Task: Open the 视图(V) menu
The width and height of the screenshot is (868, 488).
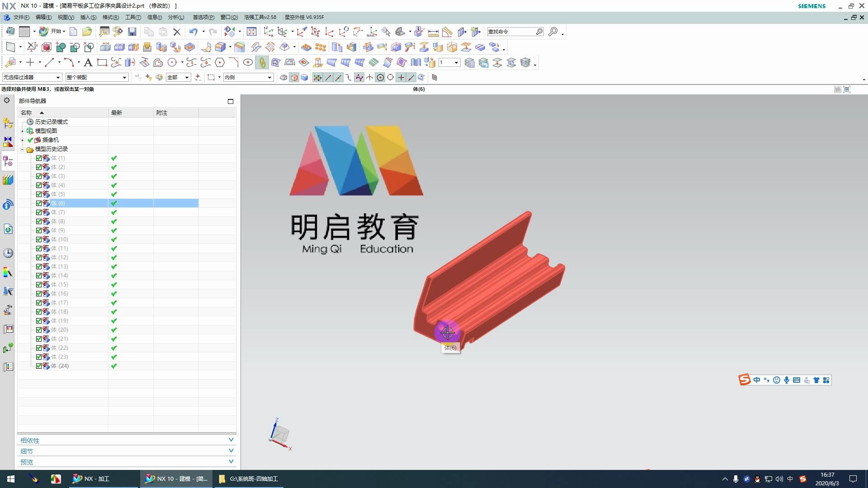Action: click(66, 17)
